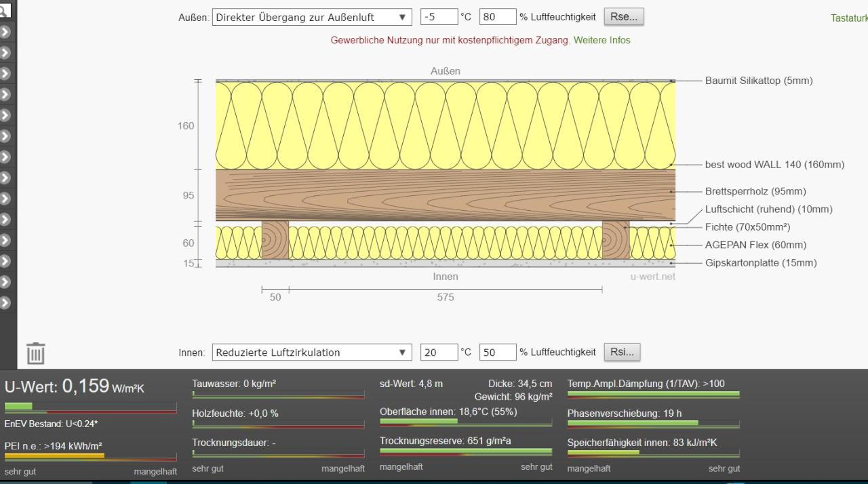The height and width of the screenshot is (484, 868).
Task: Open the Außen boundary condition dropdown
Action: click(x=312, y=18)
